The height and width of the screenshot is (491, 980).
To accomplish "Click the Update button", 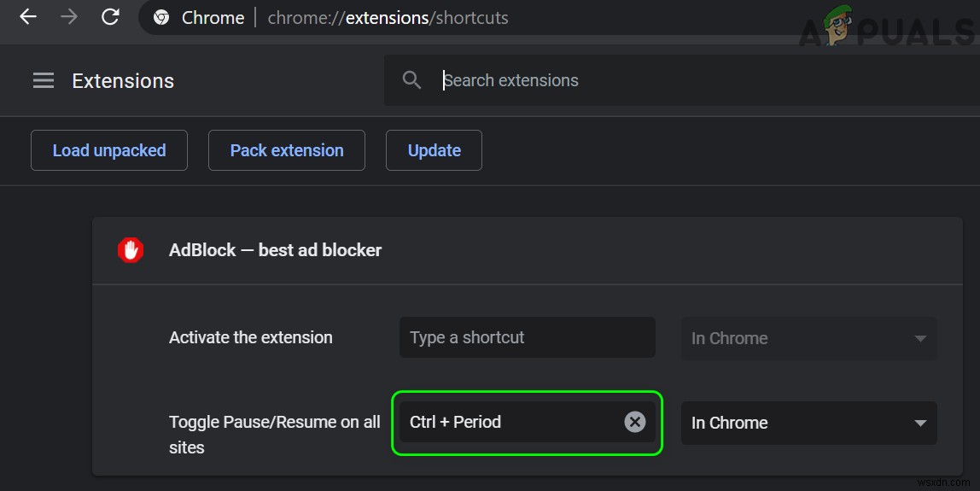I will (434, 150).
